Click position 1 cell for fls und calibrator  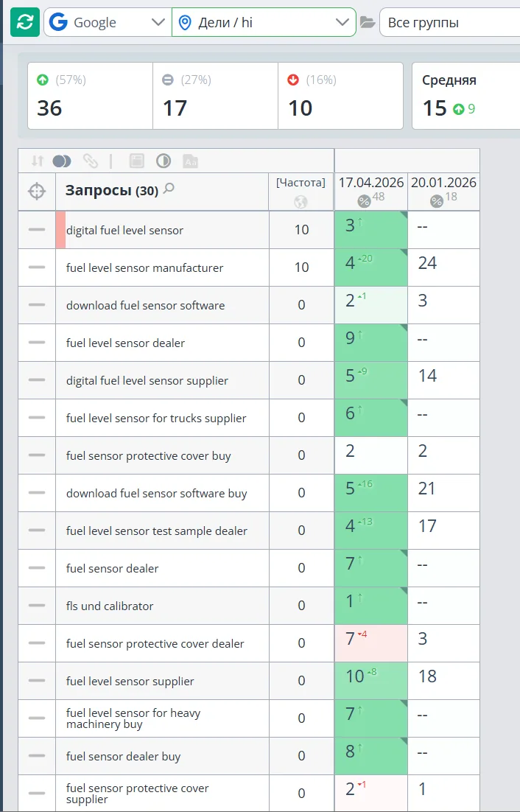click(371, 606)
